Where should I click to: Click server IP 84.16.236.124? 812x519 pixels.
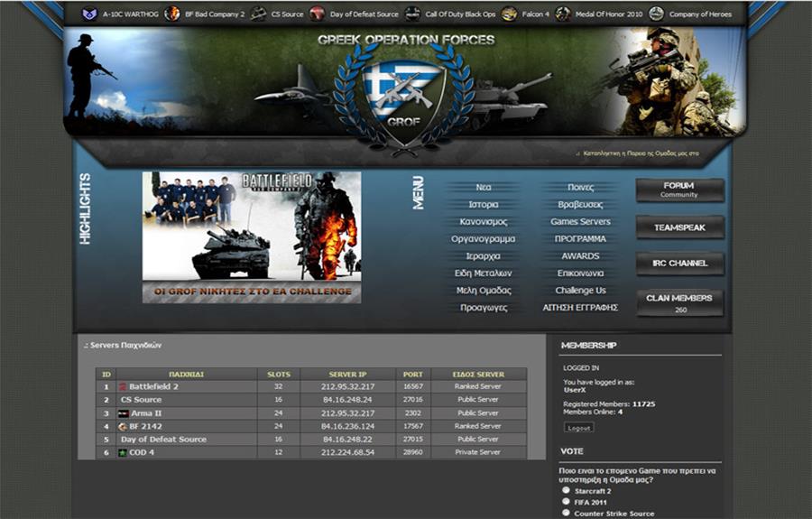pyautogui.click(x=347, y=427)
